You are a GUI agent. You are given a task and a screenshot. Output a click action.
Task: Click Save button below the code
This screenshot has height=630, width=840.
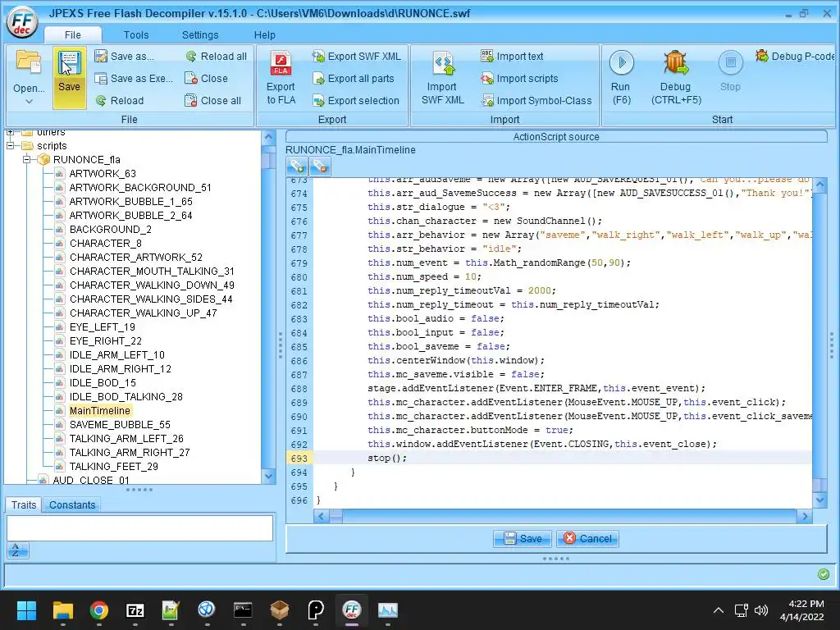pos(523,538)
